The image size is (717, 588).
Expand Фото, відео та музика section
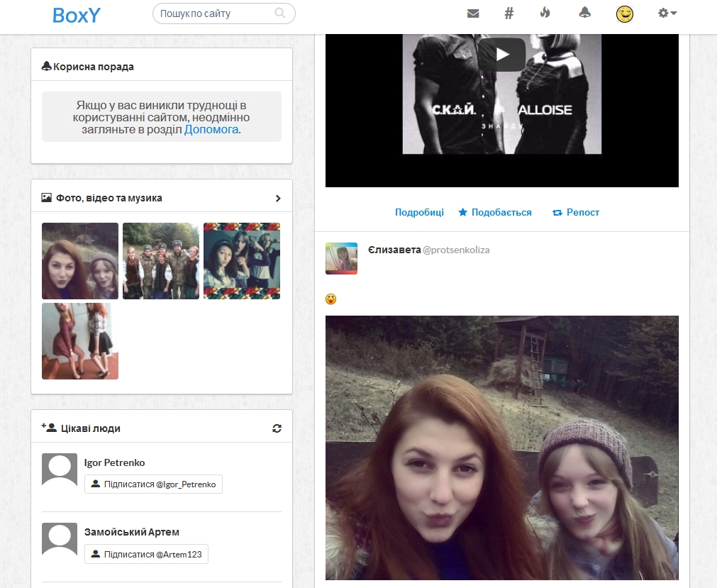[278, 199]
